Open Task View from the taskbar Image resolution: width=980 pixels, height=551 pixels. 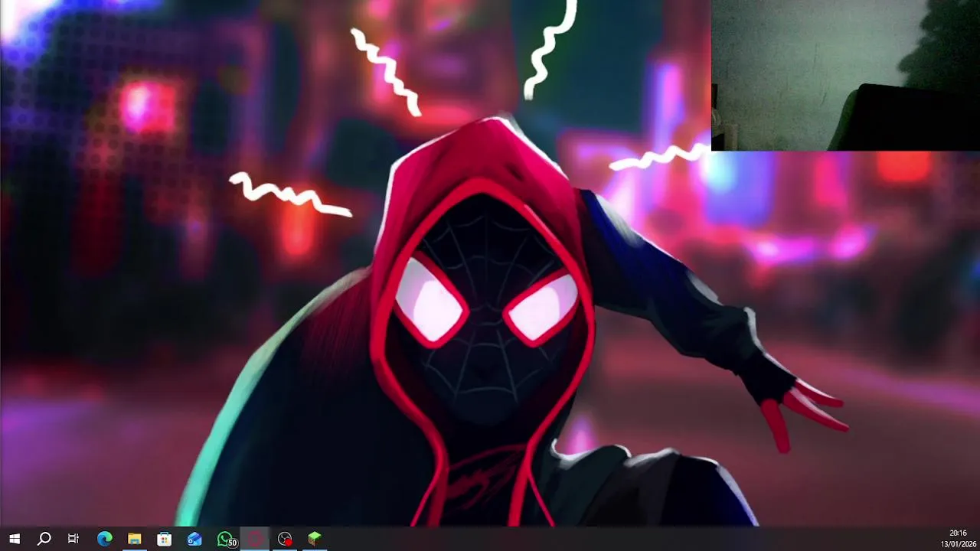pos(73,539)
